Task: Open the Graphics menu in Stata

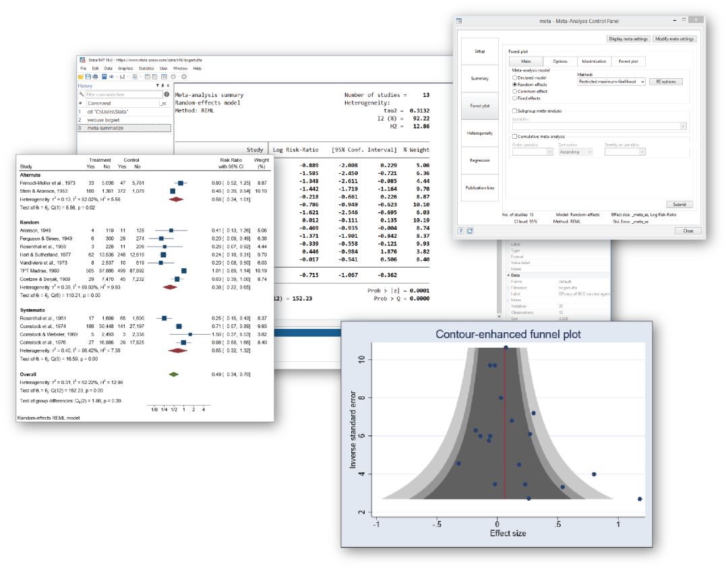Action: 125,69
